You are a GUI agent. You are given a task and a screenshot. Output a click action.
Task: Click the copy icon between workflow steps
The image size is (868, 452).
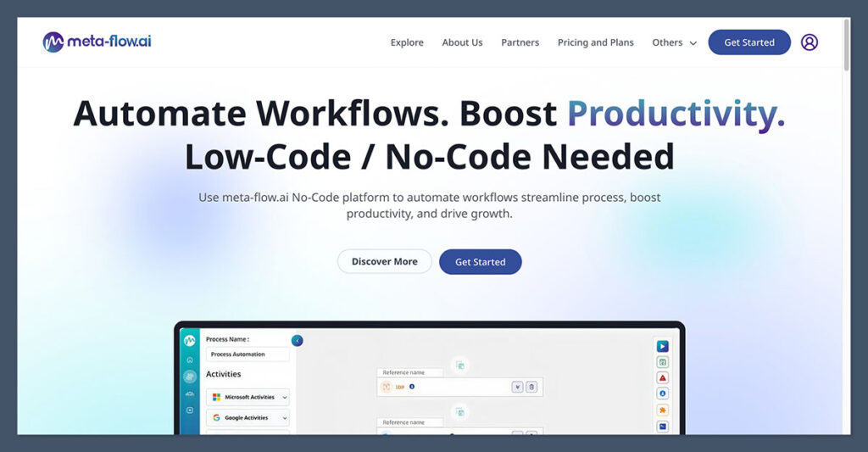coord(459,412)
